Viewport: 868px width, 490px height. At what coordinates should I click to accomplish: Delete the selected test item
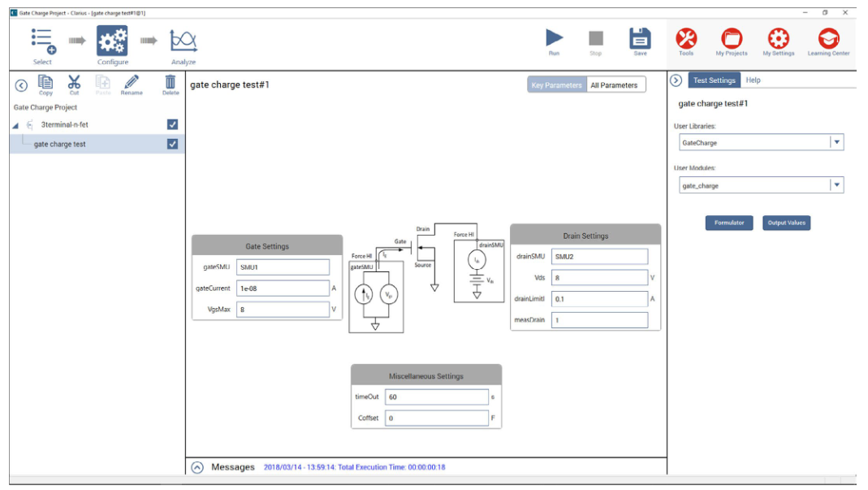[x=170, y=81]
